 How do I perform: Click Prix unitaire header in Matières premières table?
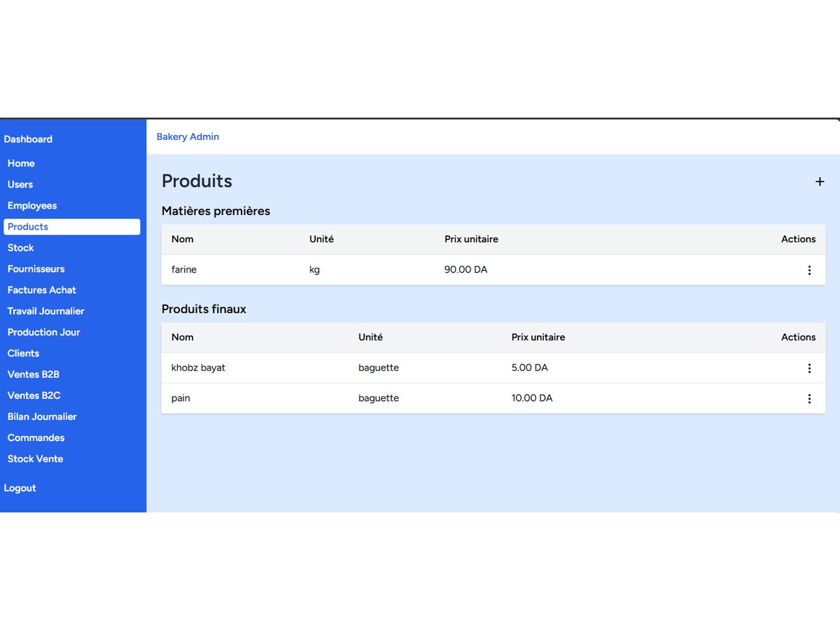click(x=471, y=239)
